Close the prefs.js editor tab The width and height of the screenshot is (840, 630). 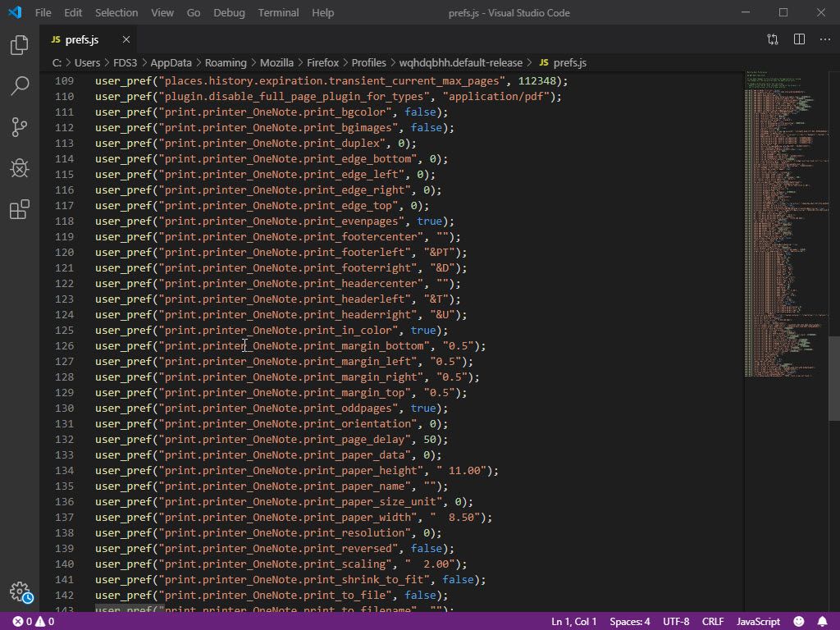click(126, 39)
